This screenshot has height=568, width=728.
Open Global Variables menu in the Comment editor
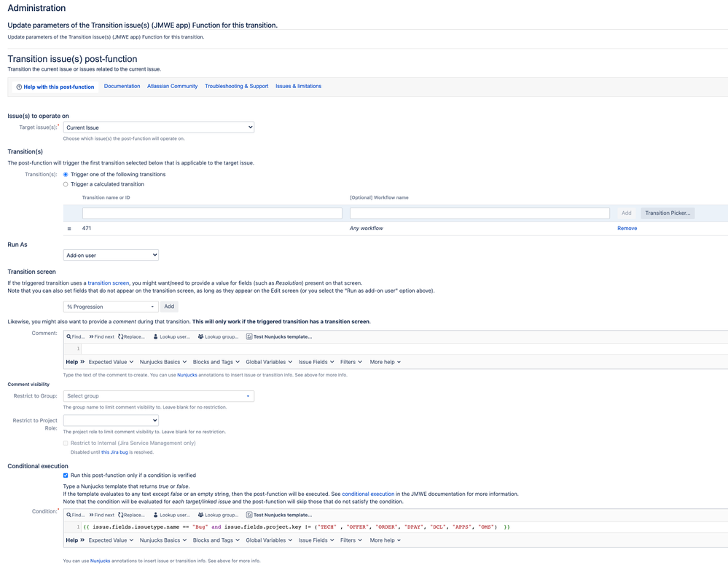(270, 362)
